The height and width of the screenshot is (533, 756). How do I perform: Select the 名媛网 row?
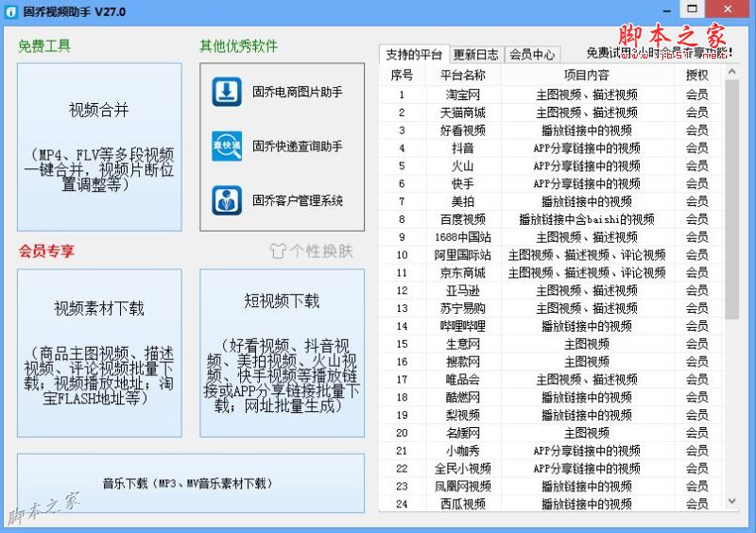551,433
